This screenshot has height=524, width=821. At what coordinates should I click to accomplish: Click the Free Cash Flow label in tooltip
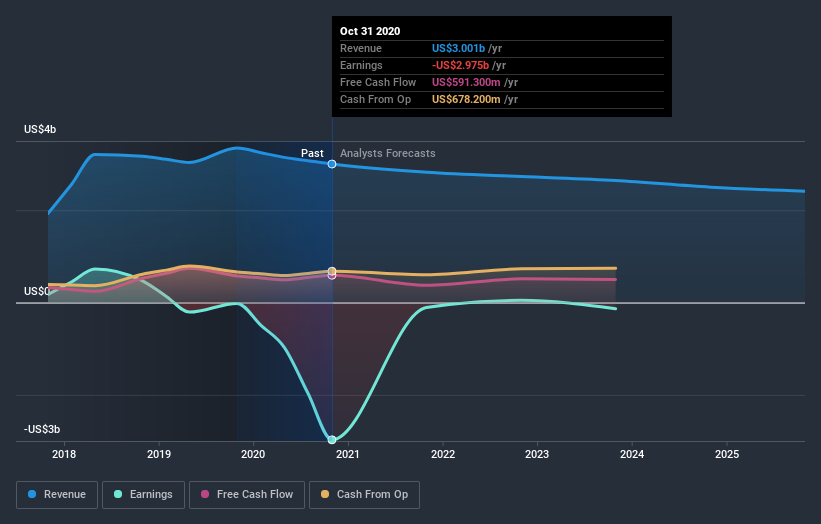(x=378, y=82)
